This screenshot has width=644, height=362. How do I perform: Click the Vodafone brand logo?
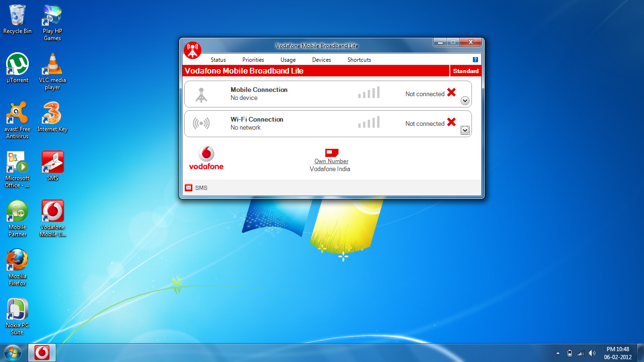pyautogui.click(x=206, y=158)
